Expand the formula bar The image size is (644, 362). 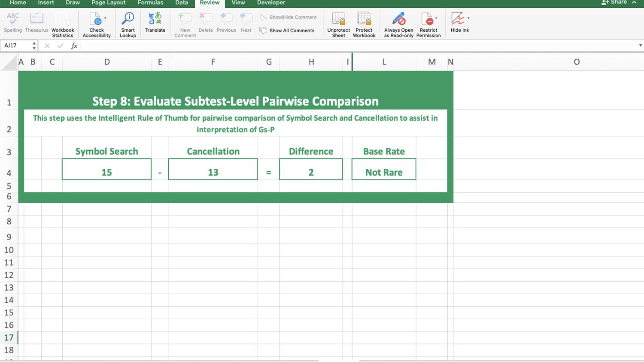[640, 46]
